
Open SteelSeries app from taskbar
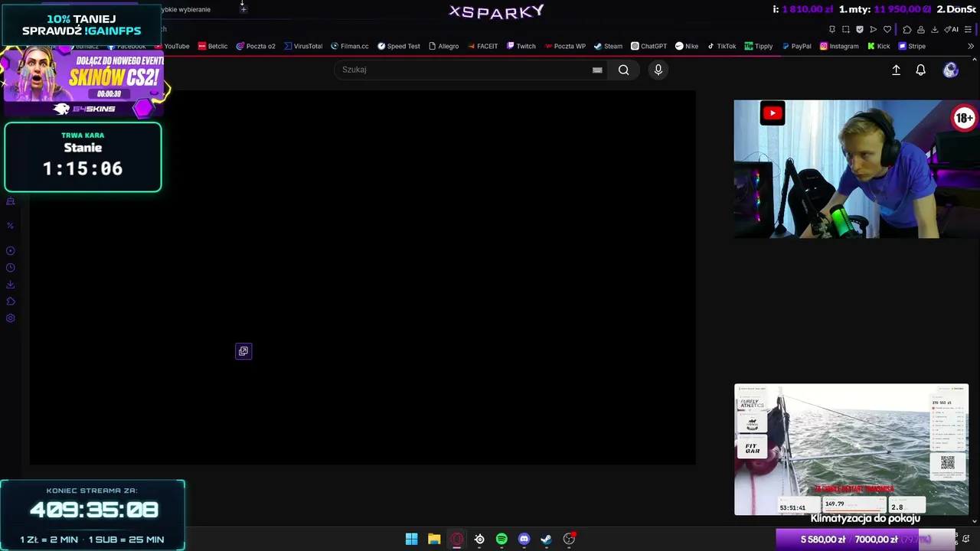tap(479, 539)
